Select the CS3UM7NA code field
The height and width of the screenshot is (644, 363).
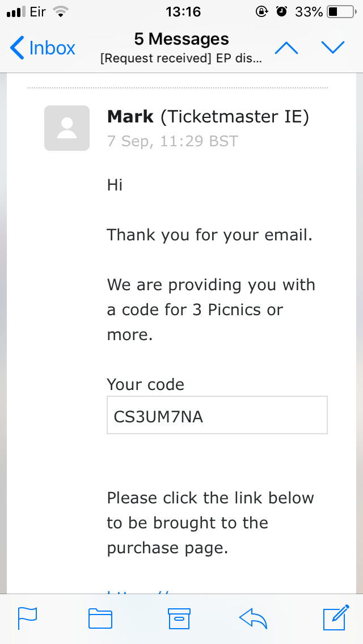[217, 414]
